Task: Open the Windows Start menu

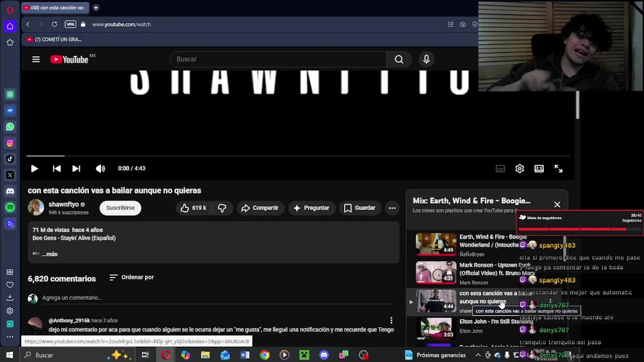Action: (x=10, y=355)
